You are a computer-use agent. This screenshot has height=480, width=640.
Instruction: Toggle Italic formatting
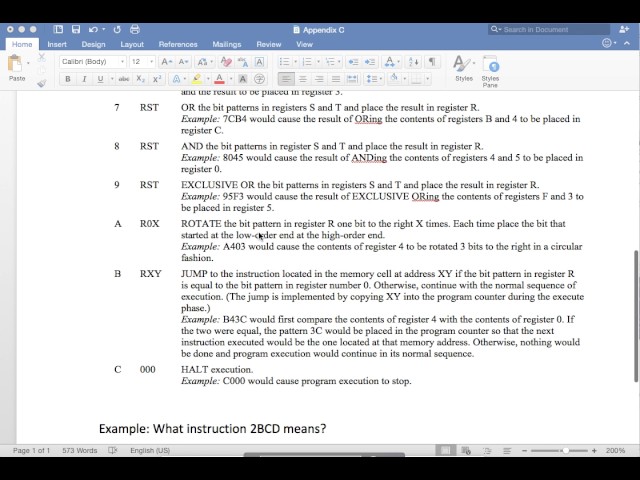pyautogui.click(x=84, y=79)
